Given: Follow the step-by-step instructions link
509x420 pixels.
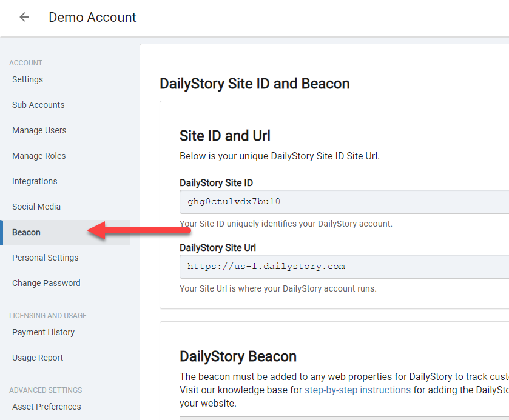Looking at the screenshot, I should click(358, 390).
